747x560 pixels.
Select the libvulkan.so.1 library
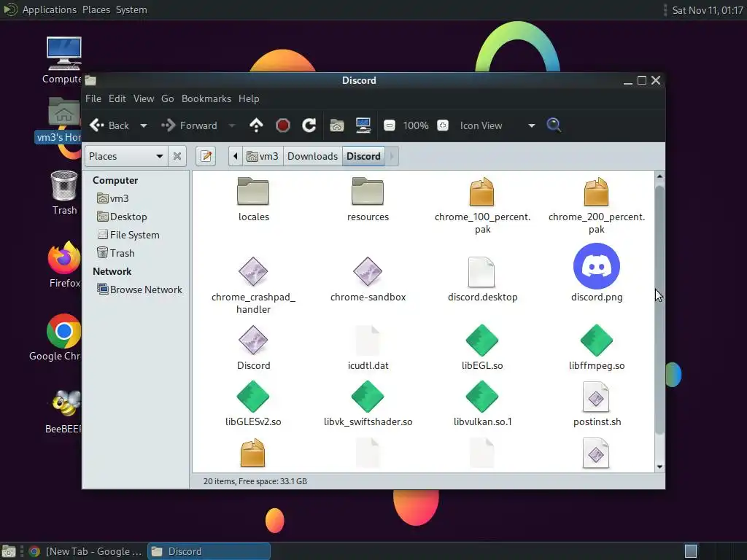482,404
